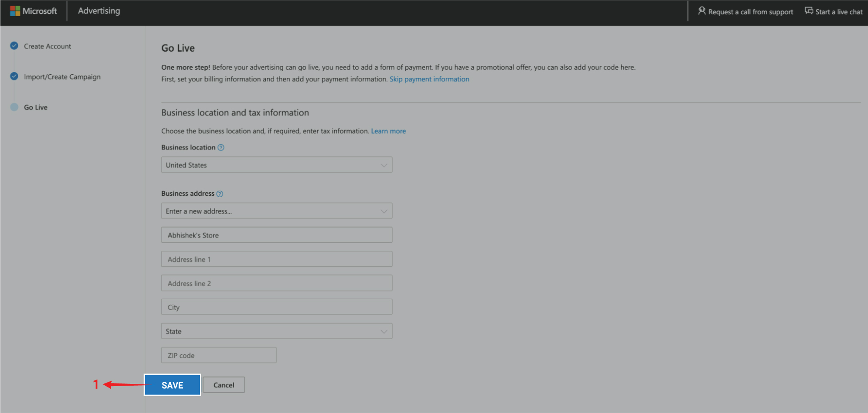Image resolution: width=868 pixels, height=413 pixels.
Task: Click the Go Live step circle icon
Action: coord(14,107)
